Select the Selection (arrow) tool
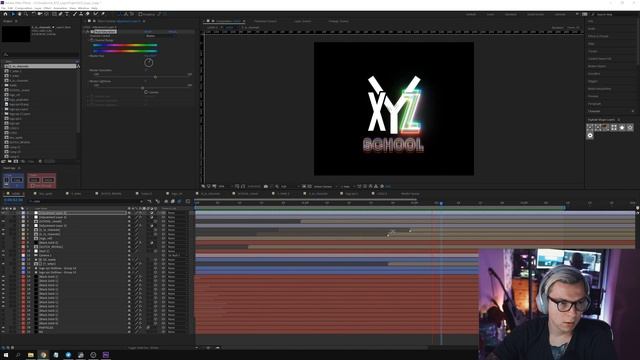 13,14
